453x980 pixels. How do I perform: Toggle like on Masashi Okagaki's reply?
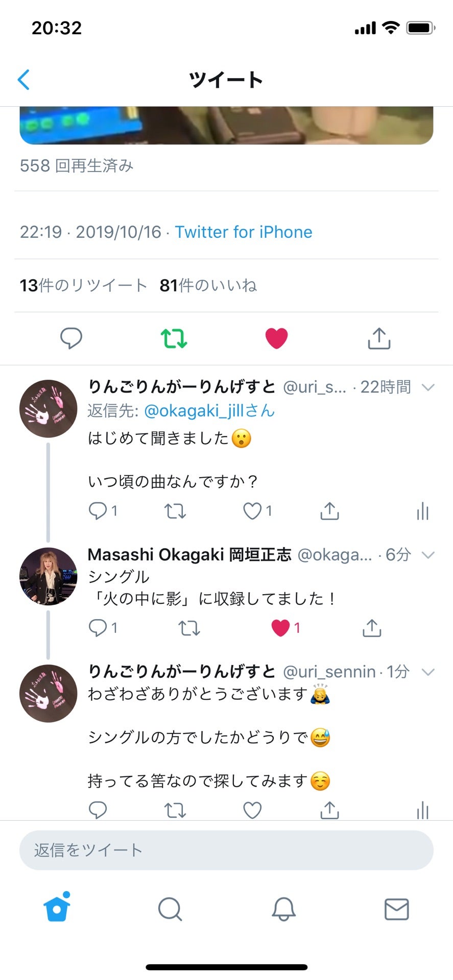280,628
